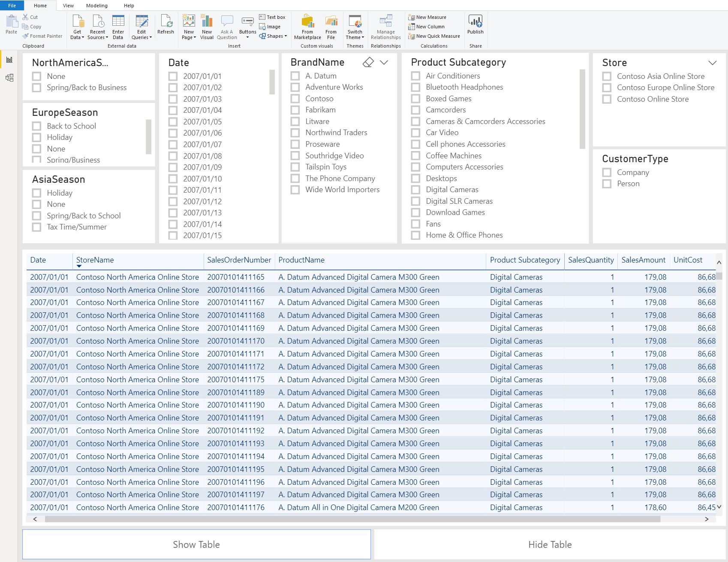Open Ask A Question

click(227, 27)
